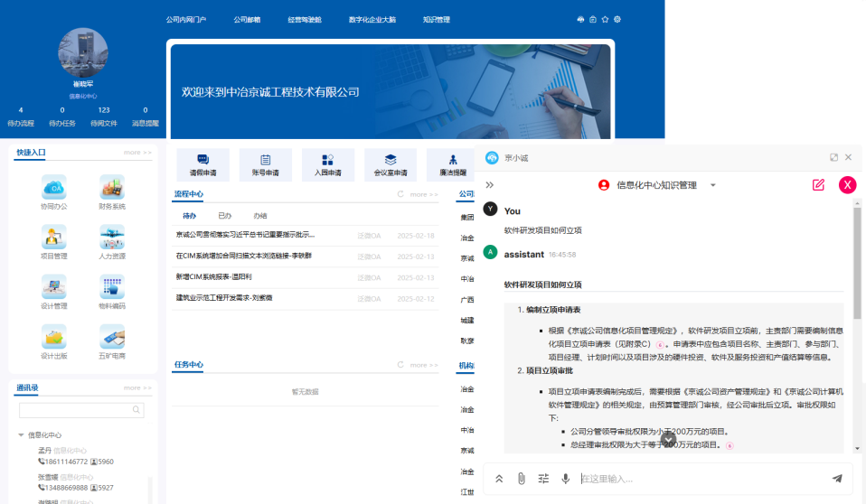Click the 请假申请 quick action icon
Screen dimensions: 866x504
[x=202, y=160]
